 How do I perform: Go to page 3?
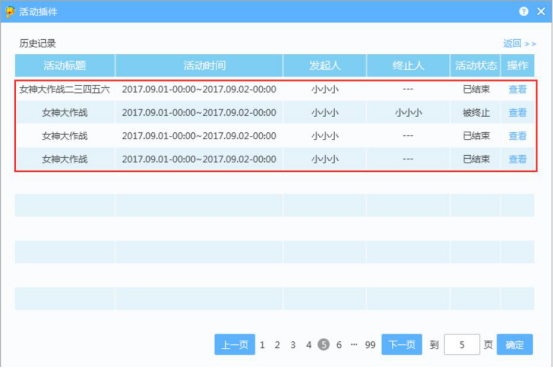[x=293, y=345]
